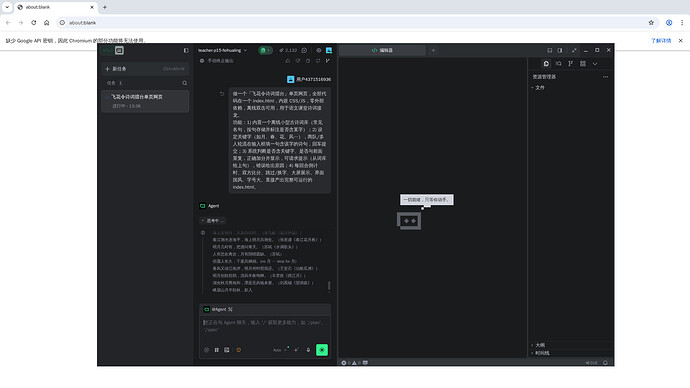Search tasks with the magnifier icon

point(184,83)
